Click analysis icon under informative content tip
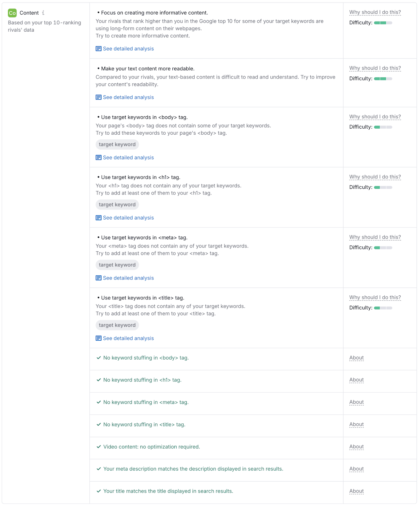Image resolution: width=420 pixels, height=507 pixels. point(99,49)
